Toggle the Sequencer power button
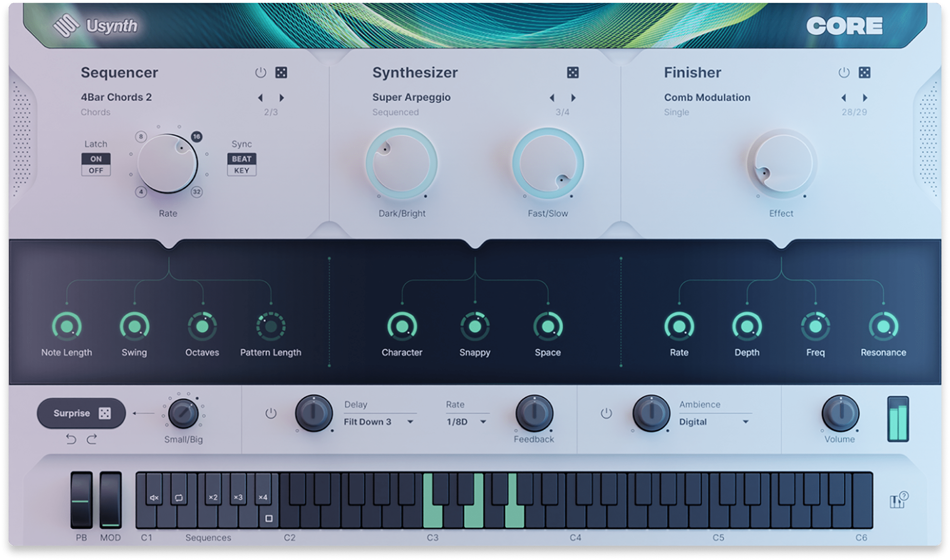Image resolution: width=950 pixels, height=560 pixels. tap(260, 72)
